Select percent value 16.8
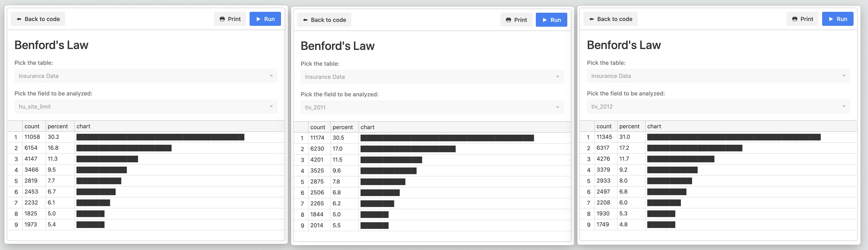868x250 pixels. (x=53, y=148)
